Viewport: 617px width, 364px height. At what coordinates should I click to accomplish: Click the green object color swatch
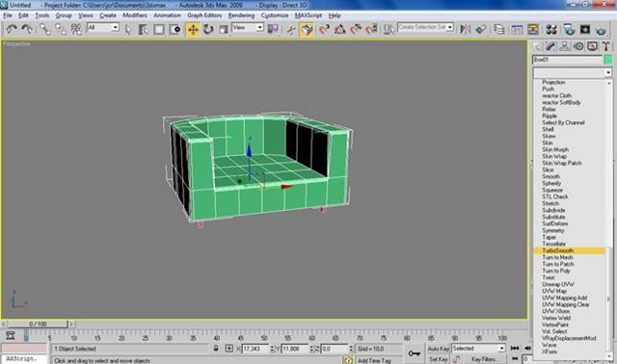pyautogui.click(x=608, y=60)
